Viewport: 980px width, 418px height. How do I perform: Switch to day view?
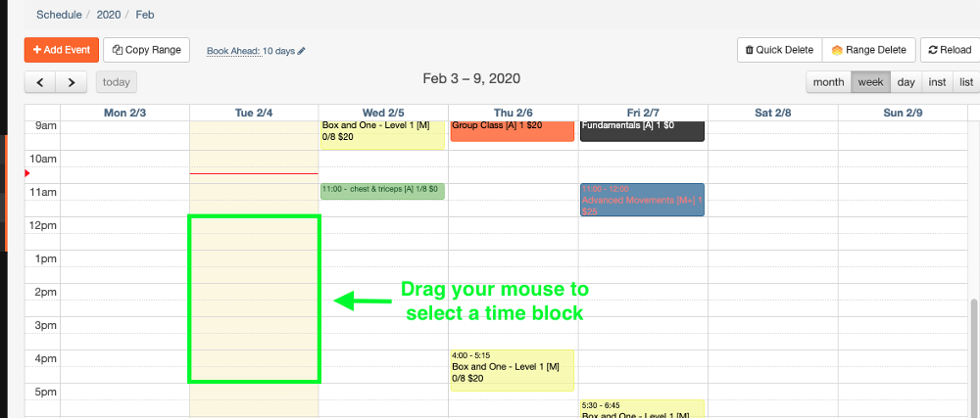tap(906, 81)
